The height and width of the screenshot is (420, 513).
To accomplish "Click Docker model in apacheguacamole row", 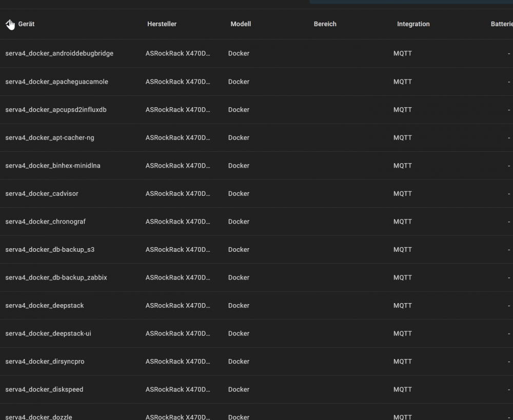I will 239,82.
